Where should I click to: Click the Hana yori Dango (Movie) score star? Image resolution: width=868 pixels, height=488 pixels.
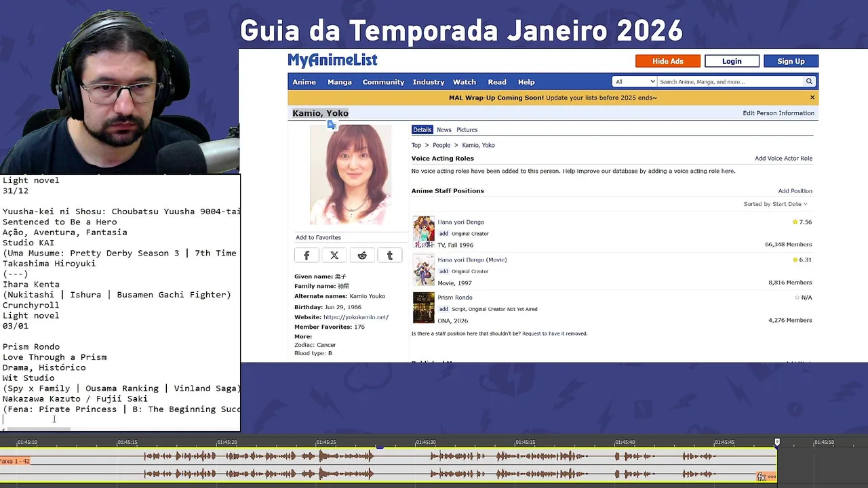coord(795,260)
